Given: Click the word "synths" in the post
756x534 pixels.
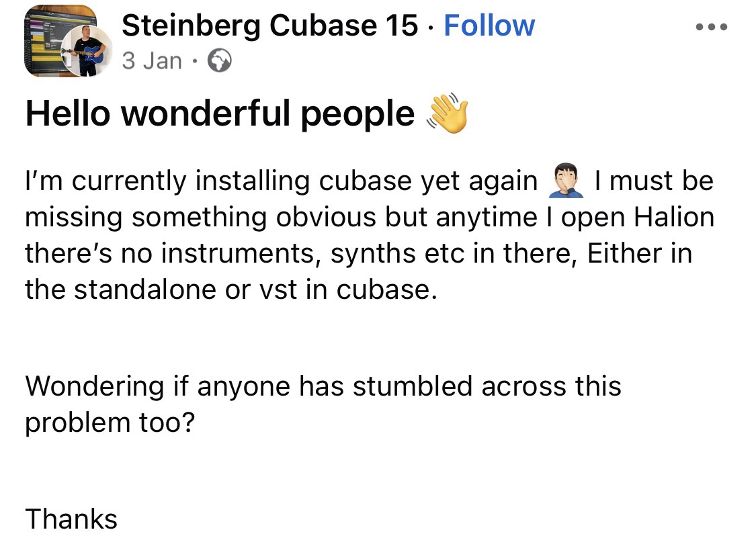Looking at the screenshot, I should 374,253.
